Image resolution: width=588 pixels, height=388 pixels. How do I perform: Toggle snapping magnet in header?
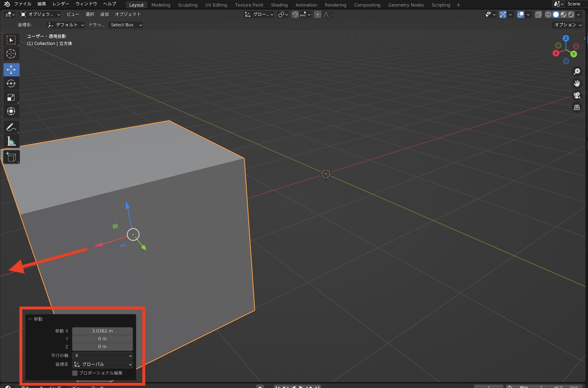pyautogui.click(x=295, y=14)
